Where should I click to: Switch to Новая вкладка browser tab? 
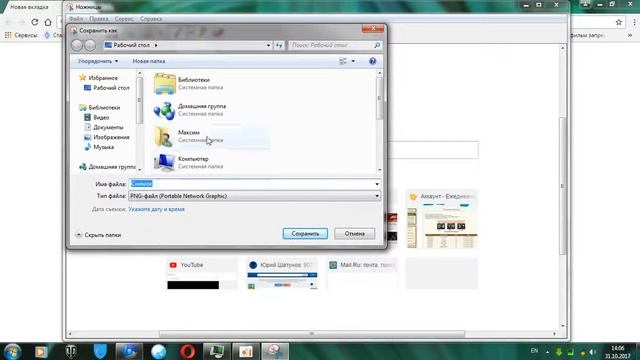(29, 7)
